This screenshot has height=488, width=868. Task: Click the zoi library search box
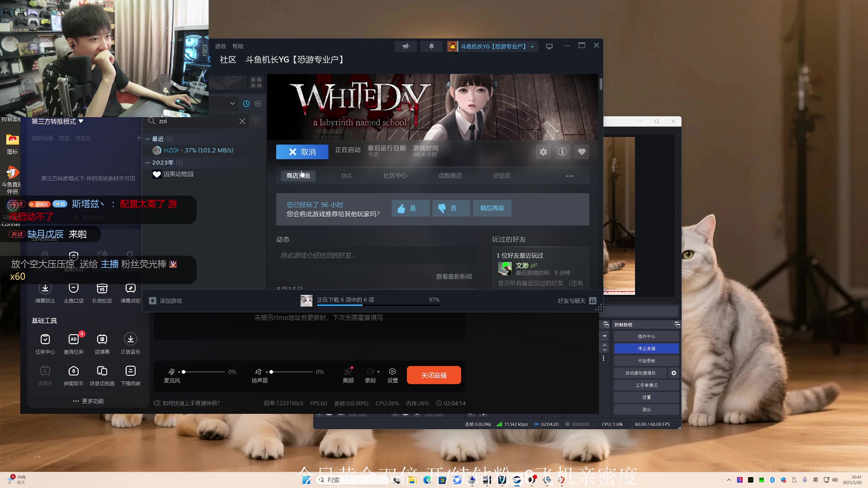[197, 121]
